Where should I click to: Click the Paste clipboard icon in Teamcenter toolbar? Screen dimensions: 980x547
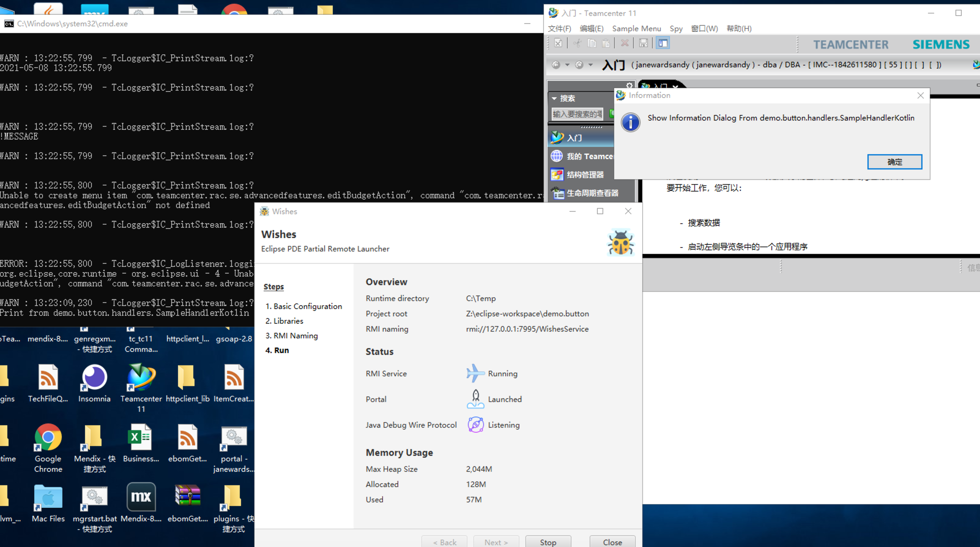click(x=606, y=43)
